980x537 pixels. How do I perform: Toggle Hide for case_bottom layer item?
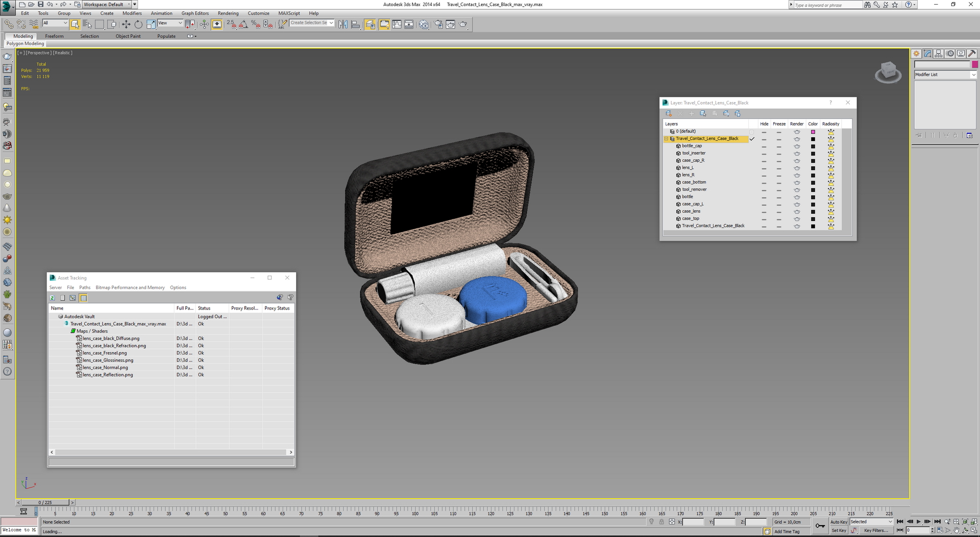click(x=764, y=183)
